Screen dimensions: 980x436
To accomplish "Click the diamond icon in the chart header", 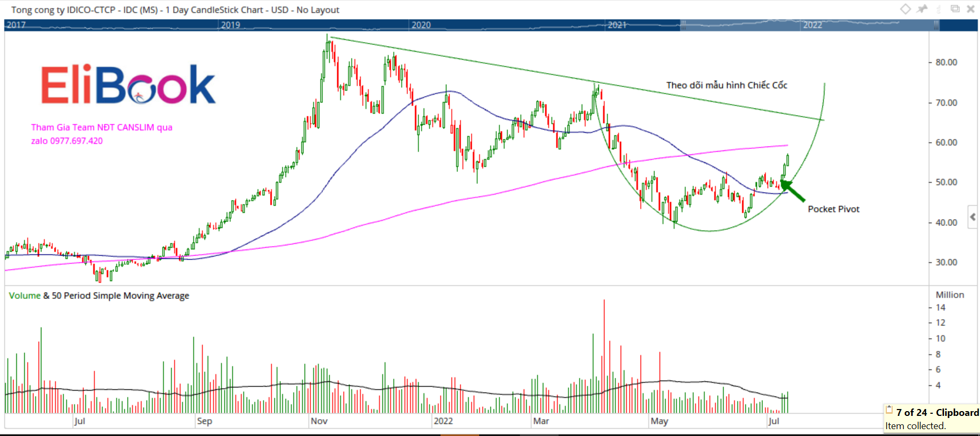I will [905, 9].
